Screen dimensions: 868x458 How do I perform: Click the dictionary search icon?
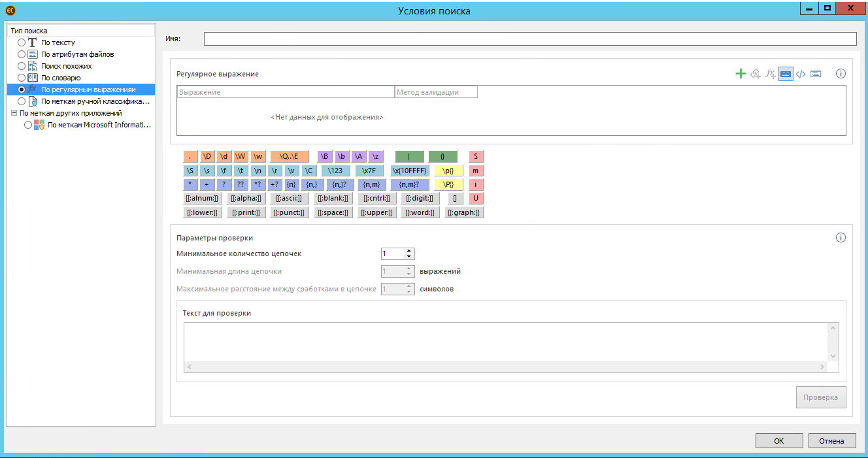(33, 78)
